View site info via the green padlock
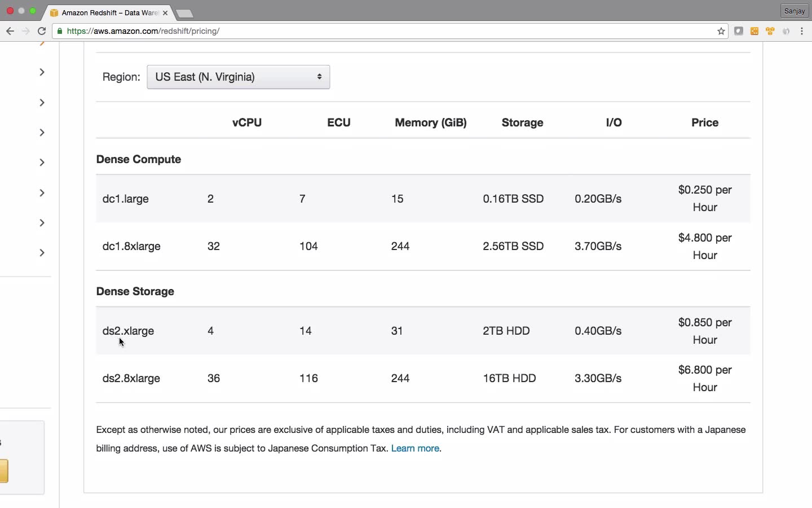812x508 pixels. (x=60, y=31)
